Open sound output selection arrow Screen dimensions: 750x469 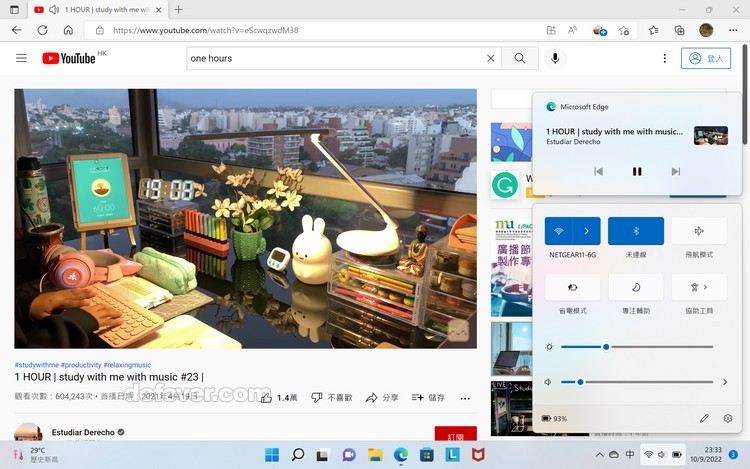pyautogui.click(x=725, y=382)
